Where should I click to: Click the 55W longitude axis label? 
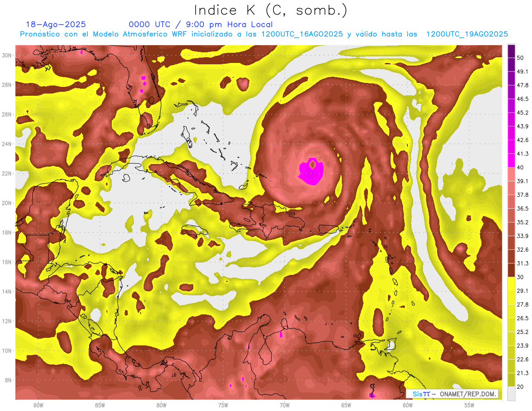point(469,405)
